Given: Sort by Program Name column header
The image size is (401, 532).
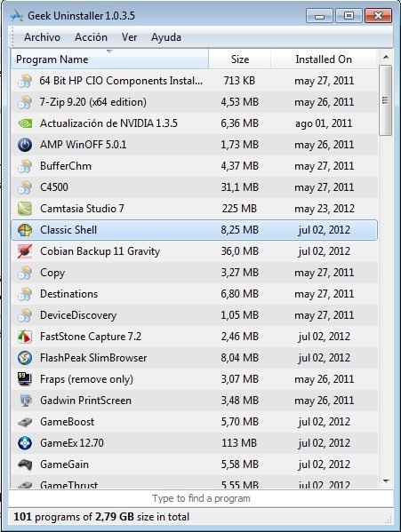Looking at the screenshot, I should click(x=109, y=59).
